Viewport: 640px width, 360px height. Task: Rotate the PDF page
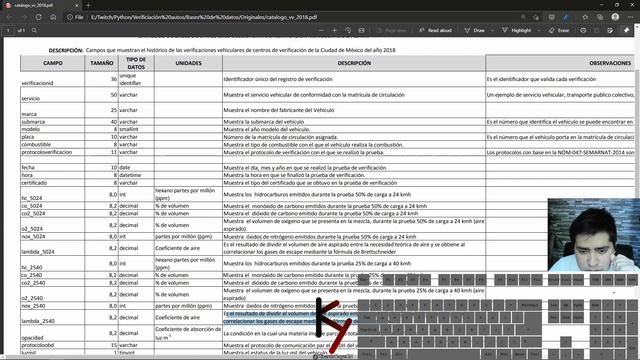pos(348,30)
